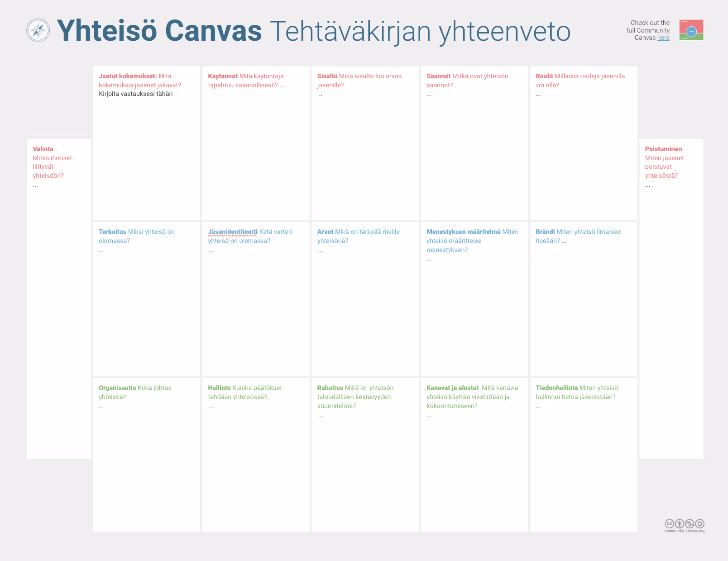This screenshot has height=561, width=728.
Task: Click the community-canvas.org footer text
Action: click(x=685, y=531)
